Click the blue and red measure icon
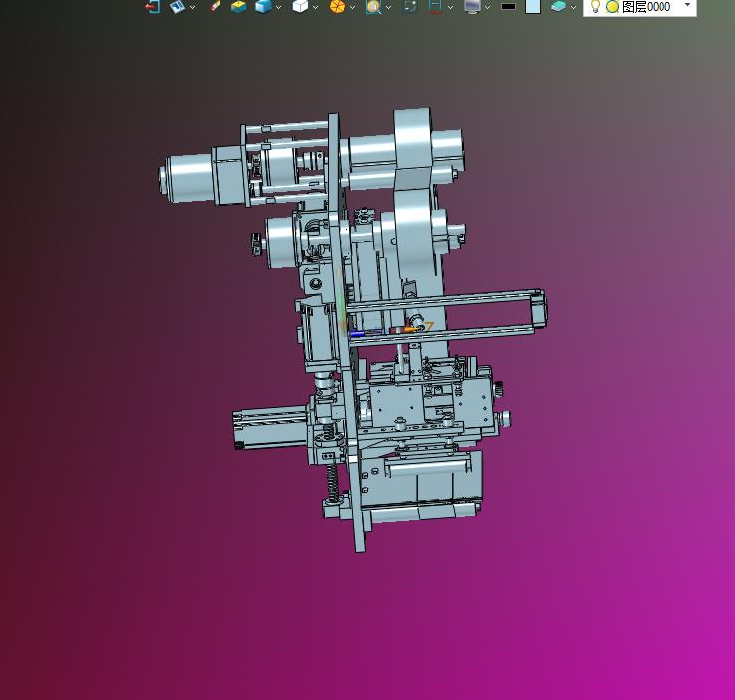The width and height of the screenshot is (735, 700). point(435,6)
